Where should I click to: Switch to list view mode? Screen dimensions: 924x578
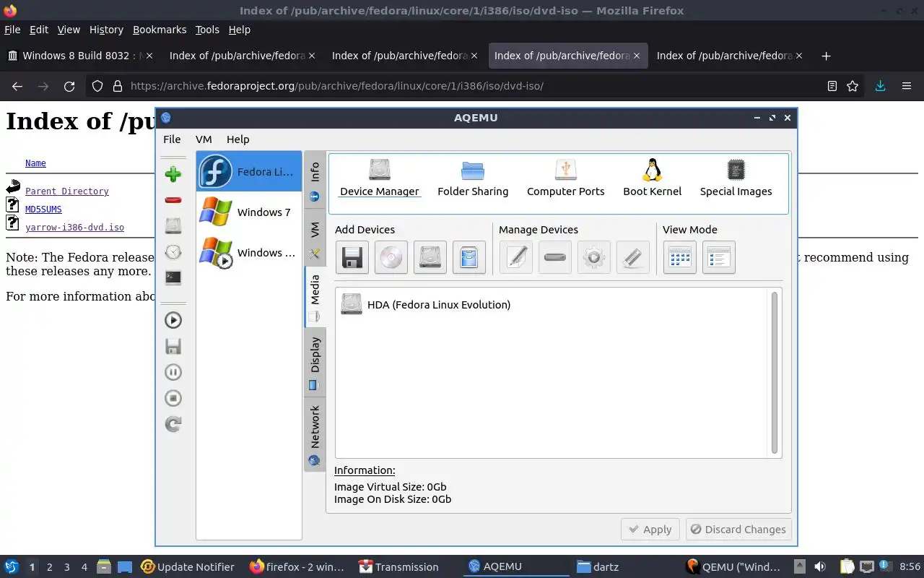tap(719, 257)
